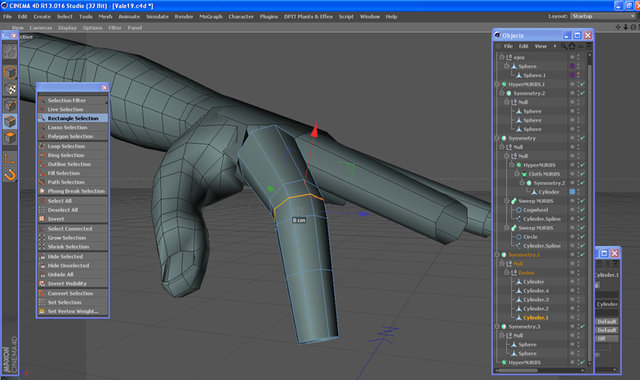Click the Axis mode L-shaped icon
This screenshot has width=640, height=380.
10,158
